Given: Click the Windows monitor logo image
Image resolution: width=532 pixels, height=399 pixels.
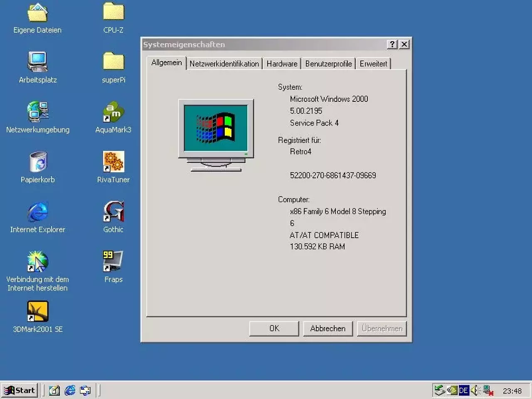Looking at the screenshot, I should point(216,135).
